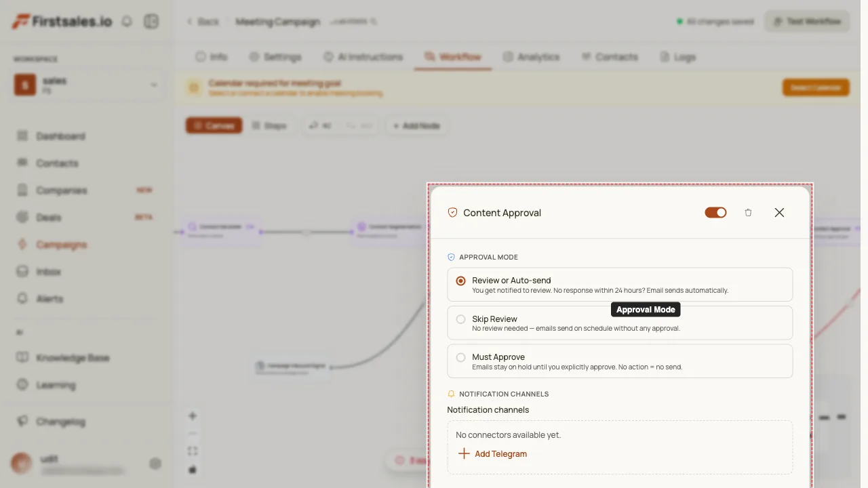Delete the Content Approval node via trash icon
868x488 pixels.
click(748, 213)
